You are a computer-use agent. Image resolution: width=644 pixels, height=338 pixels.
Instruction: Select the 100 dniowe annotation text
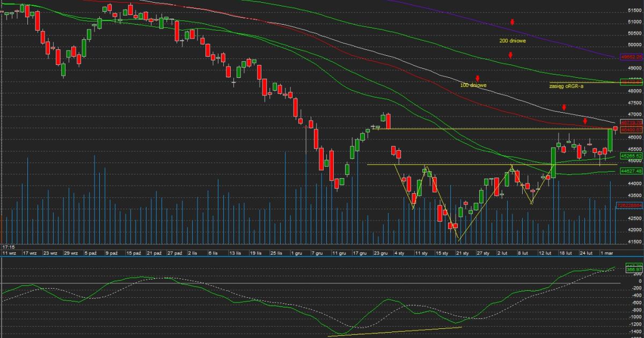(473, 85)
